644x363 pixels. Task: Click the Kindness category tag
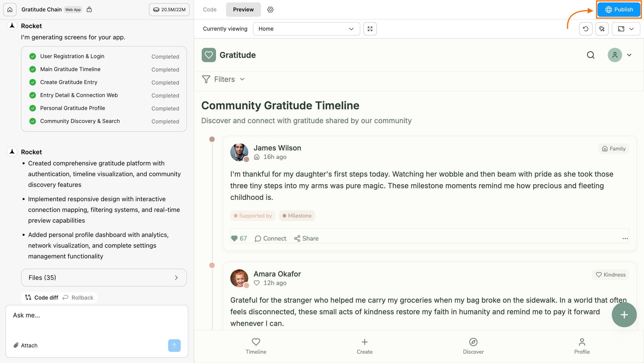[610, 274]
